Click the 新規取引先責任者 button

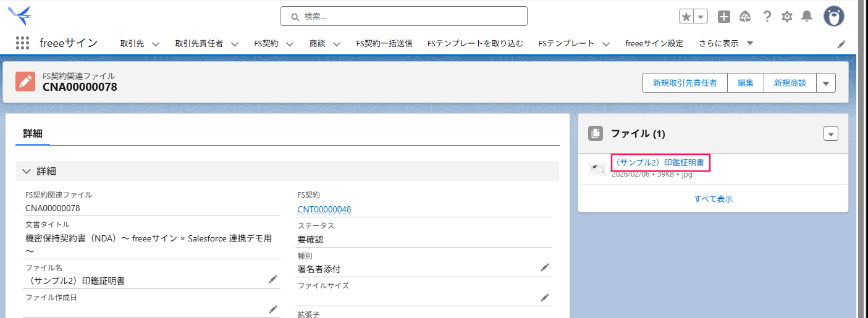click(x=685, y=83)
